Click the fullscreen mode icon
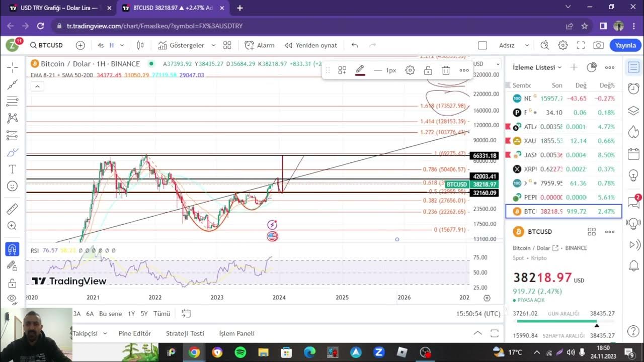Image resolution: width=644 pixels, height=362 pixels. (x=581, y=45)
